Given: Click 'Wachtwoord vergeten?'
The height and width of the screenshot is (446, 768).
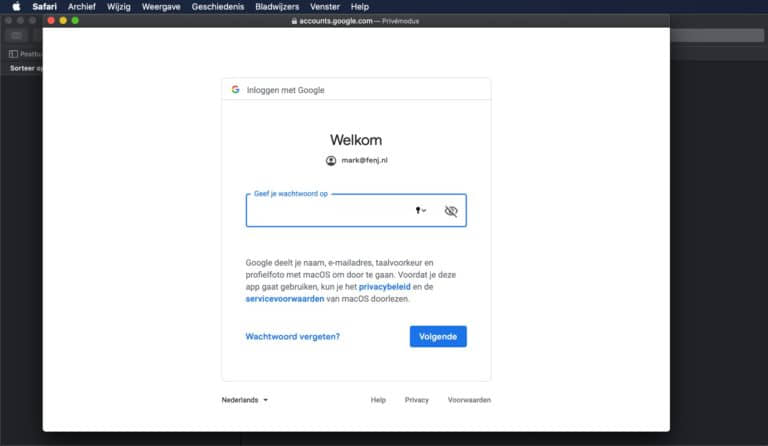Looking at the screenshot, I should tap(292, 337).
